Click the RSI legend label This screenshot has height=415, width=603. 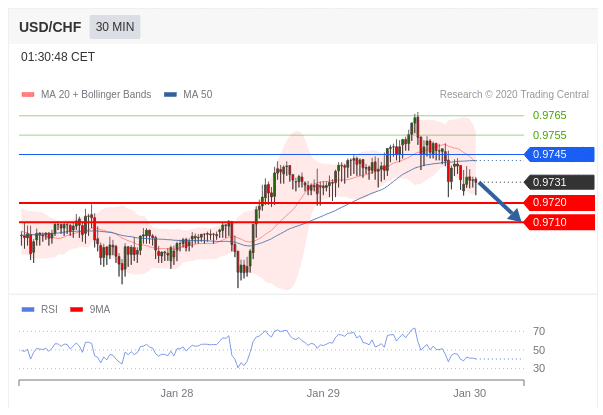(49, 309)
